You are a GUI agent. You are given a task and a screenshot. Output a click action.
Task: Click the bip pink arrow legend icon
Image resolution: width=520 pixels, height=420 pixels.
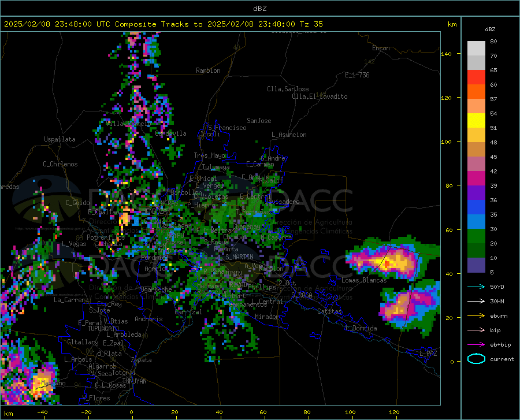tap(476, 330)
